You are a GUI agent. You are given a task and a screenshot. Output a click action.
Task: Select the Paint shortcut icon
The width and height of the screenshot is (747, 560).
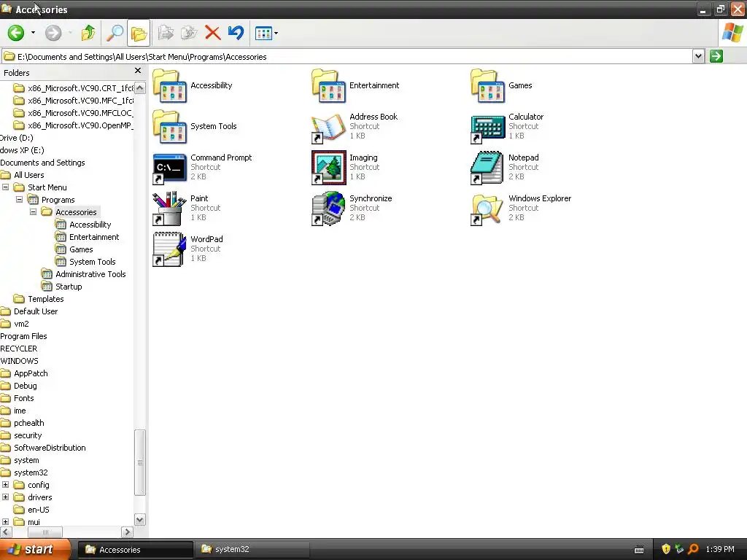click(169, 209)
